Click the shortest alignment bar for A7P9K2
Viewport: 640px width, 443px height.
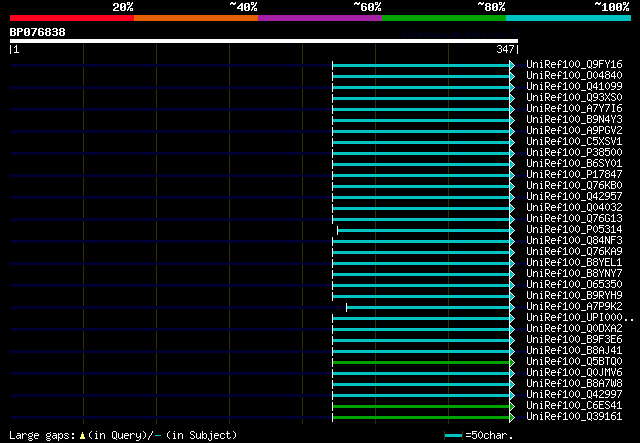click(428, 308)
